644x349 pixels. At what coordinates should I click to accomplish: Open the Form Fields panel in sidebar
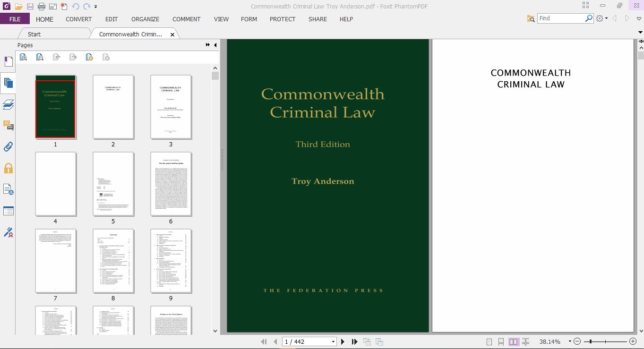click(x=8, y=211)
